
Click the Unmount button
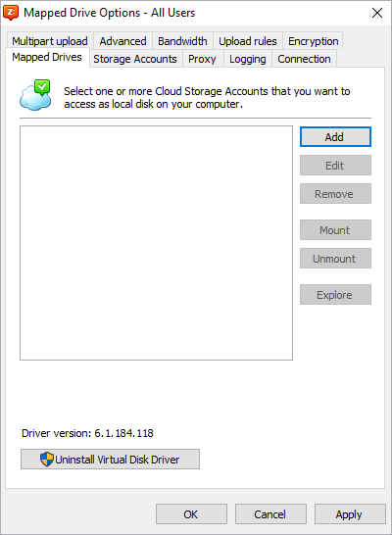335,259
